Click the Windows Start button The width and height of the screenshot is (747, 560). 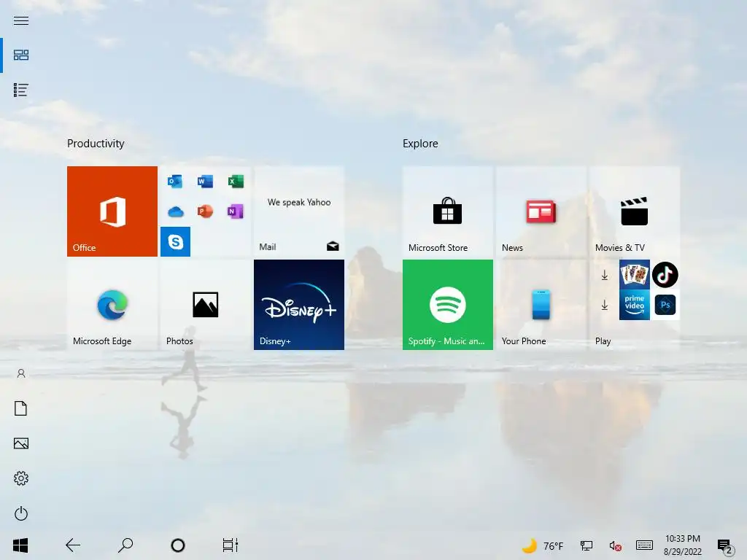pyautogui.click(x=20, y=545)
